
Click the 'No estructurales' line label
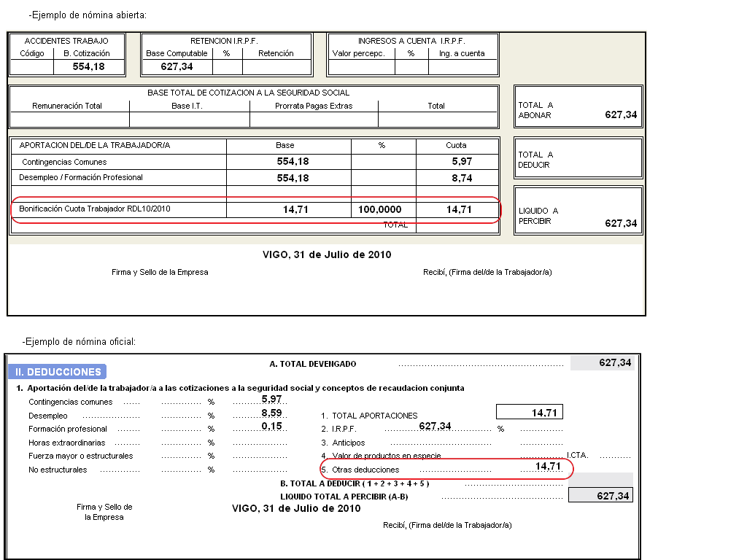(58, 470)
